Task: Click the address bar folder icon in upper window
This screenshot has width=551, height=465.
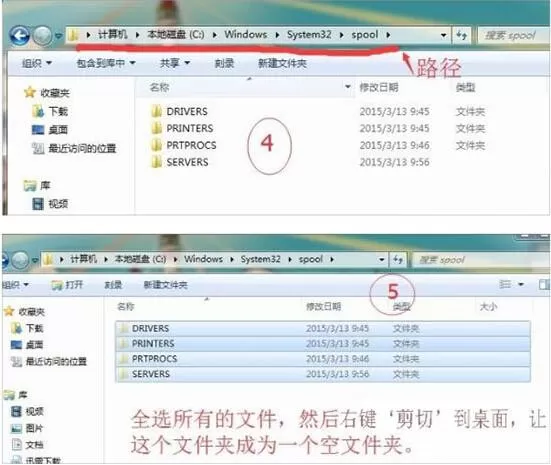Action: click(x=73, y=35)
